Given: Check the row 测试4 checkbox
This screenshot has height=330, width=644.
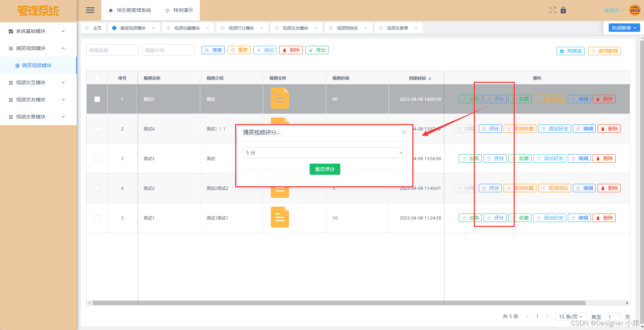Looking at the screenshot, I should pyautogui.click(x=97, y=129).
